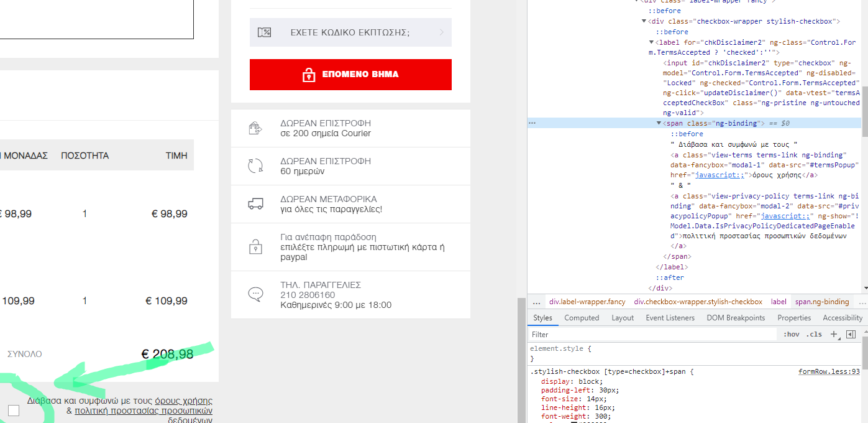Click the courier return points icon
This screenshot has width=868, height=423.
tap(255, 128)
